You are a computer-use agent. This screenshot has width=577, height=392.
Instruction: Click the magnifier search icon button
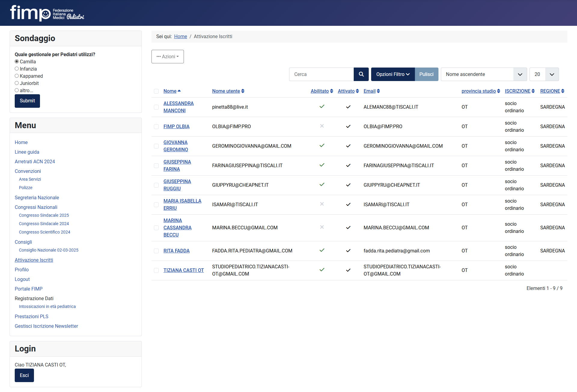tap(361, 74)
